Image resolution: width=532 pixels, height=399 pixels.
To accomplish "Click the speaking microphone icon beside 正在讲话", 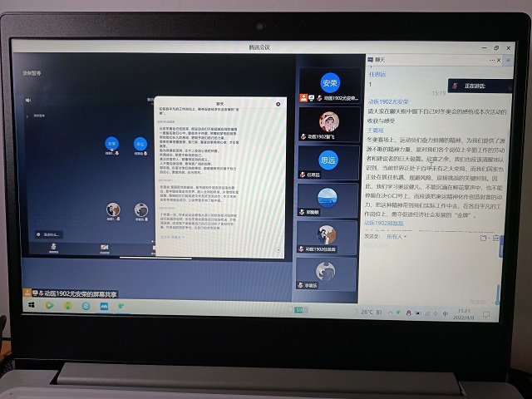I will 455,86.
